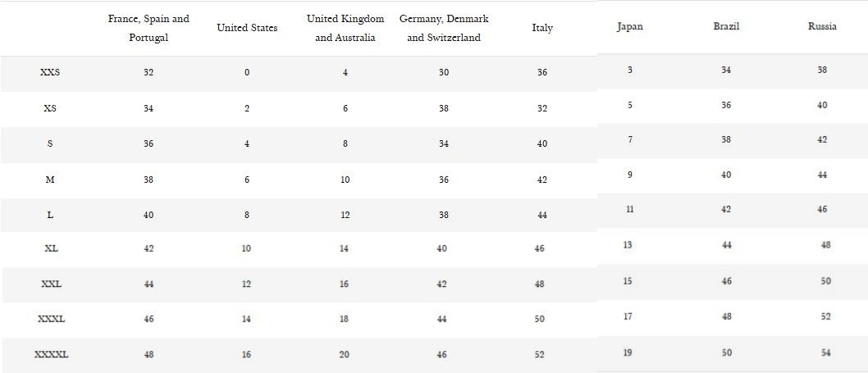Screen dimensions: 868x373
Task: Click the "France, Spain and Portugal" column header
Action: [x=148, y=28]
